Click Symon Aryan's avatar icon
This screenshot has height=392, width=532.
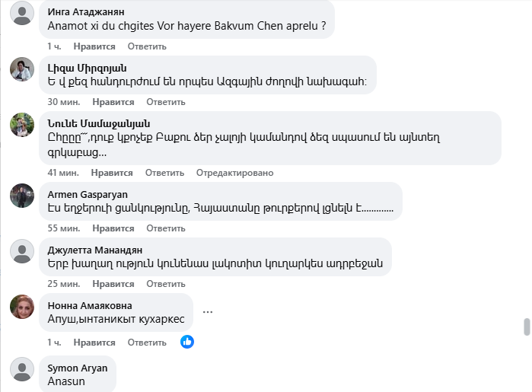point(21,369)
